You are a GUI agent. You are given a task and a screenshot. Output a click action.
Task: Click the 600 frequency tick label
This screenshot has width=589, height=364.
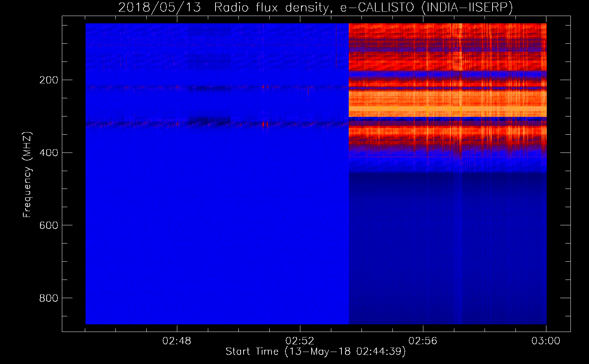point(49,226)
